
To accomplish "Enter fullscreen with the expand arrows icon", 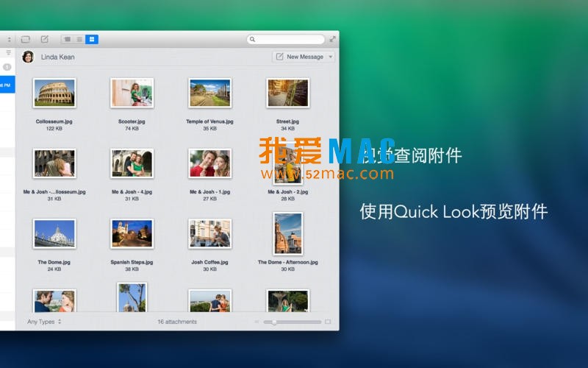I will [332, 39].
